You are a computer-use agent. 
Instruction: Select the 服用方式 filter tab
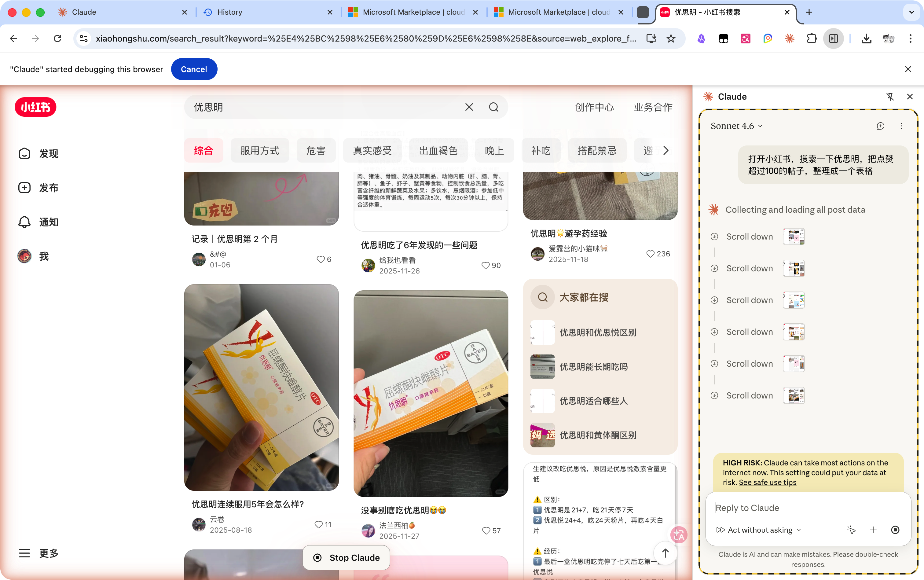[x=260, y=150]
